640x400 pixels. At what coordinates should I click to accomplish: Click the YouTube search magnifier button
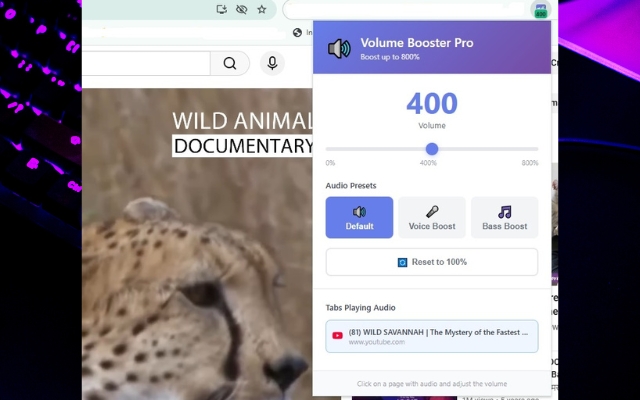point(230,63)
